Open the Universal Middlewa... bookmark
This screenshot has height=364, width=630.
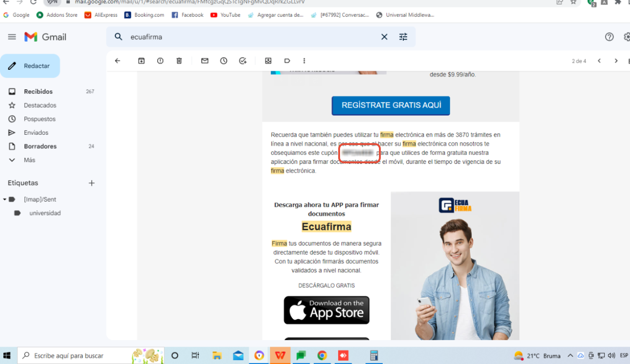(405, 15)
